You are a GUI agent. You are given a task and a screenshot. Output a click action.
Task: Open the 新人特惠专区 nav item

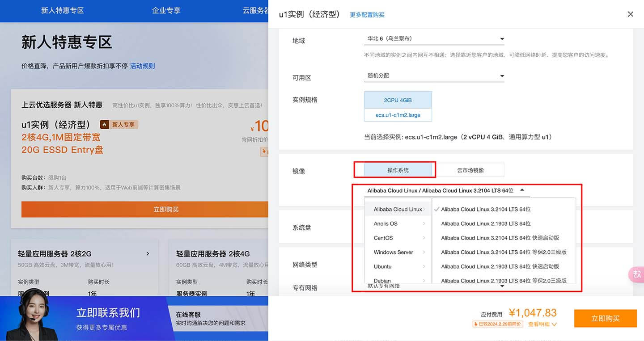pyautogui.click(x=63, y=10)
